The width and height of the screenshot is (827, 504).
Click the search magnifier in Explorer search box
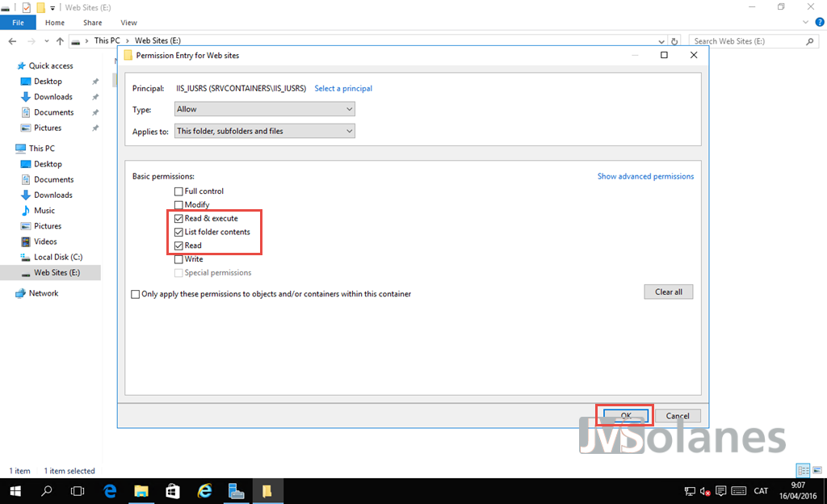(809, 41)
